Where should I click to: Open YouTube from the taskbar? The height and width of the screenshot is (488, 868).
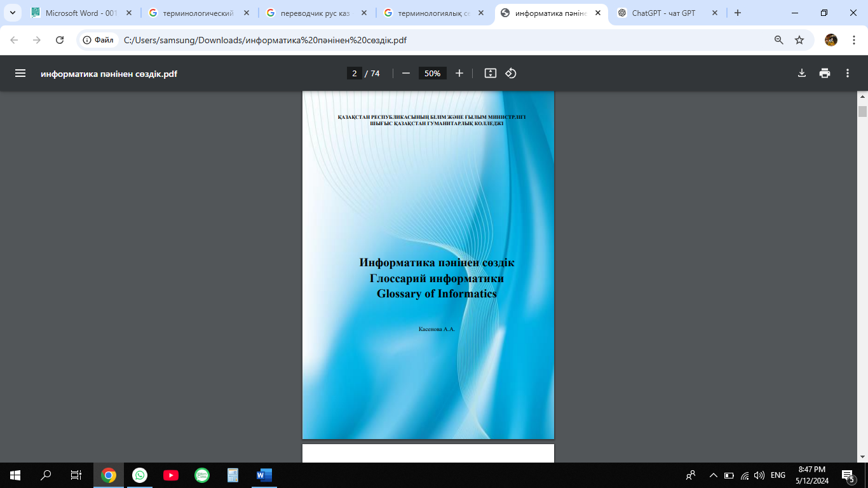click(x=171, y=475)
